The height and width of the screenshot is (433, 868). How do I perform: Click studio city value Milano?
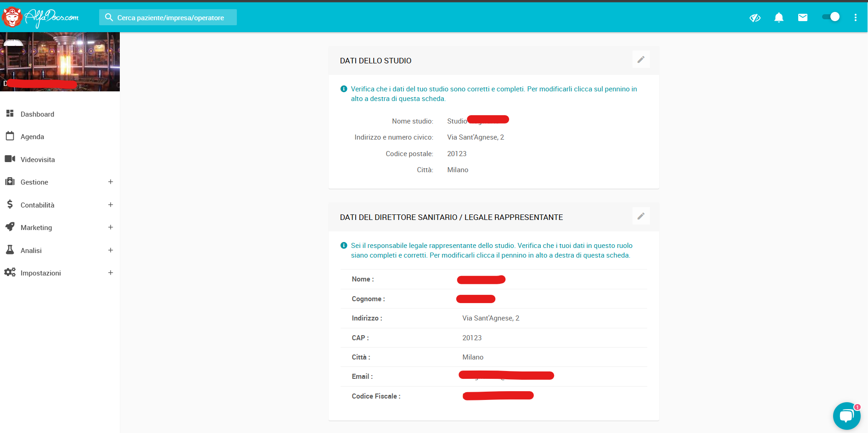pos(458,170)
